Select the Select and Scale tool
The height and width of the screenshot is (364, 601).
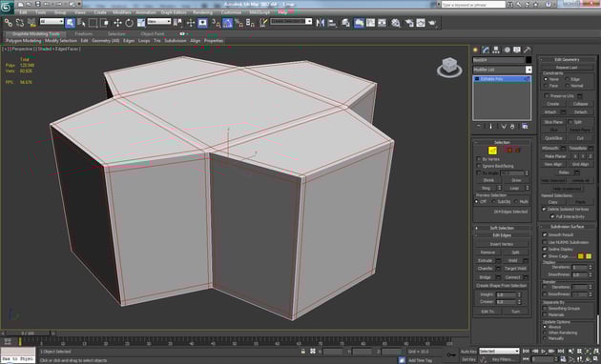(141, 23)
